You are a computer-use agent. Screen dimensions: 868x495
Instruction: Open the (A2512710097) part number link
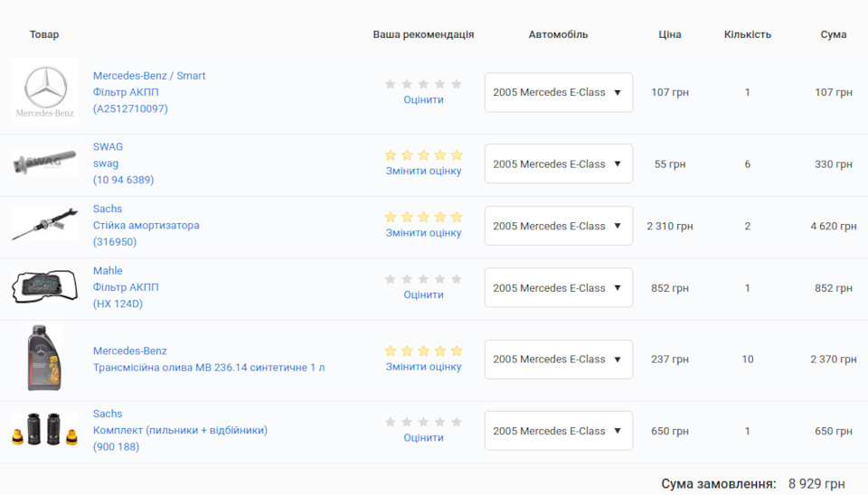[130, 109]
